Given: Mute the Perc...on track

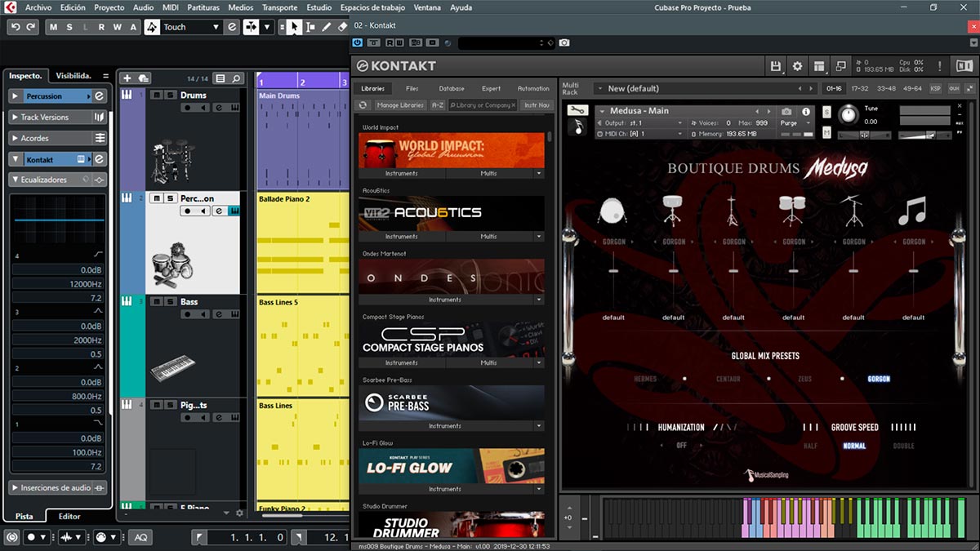Looking at the screenshot, I should (x=156, y=198).
